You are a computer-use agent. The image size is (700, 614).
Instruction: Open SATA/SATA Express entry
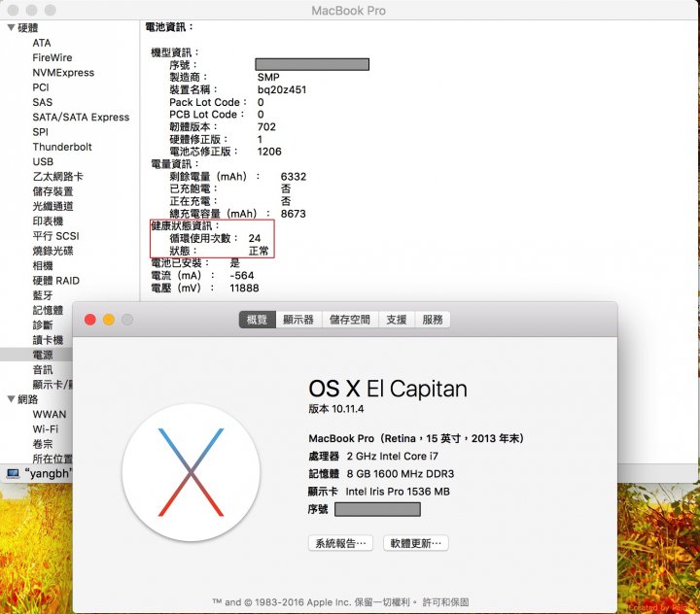pos(81,117)
